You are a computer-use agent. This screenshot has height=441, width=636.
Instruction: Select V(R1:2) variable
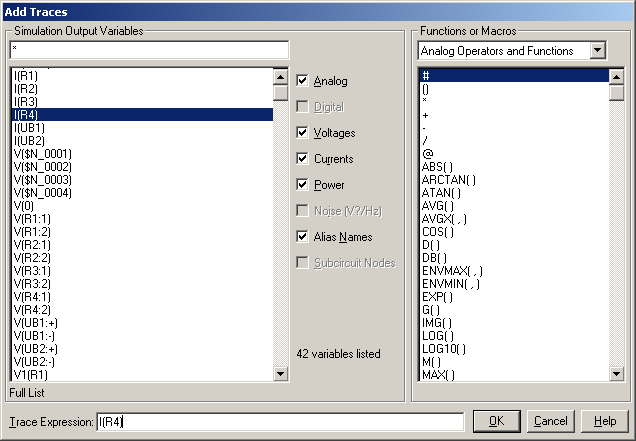[x=143, y=232]
